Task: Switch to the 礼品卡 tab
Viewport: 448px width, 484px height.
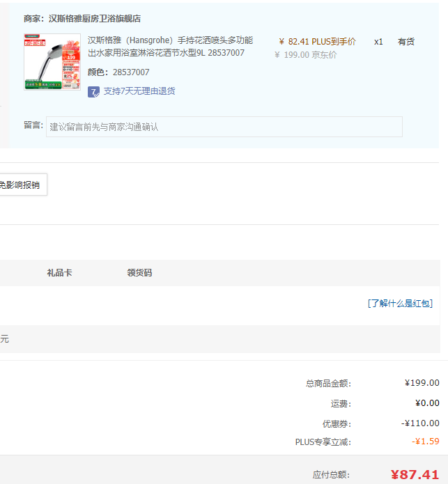Action: (x=59, y=273)
